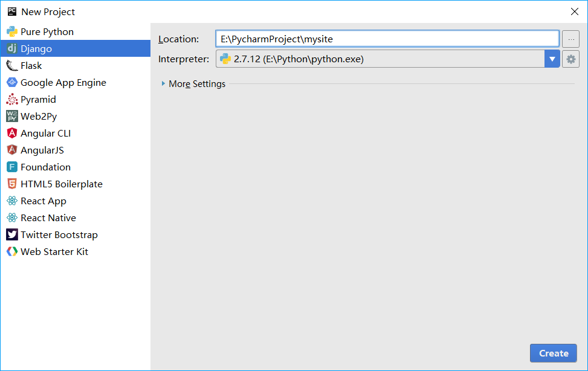Click the Pure Python project icon
The image size is (588, 371).
point(12,31)
